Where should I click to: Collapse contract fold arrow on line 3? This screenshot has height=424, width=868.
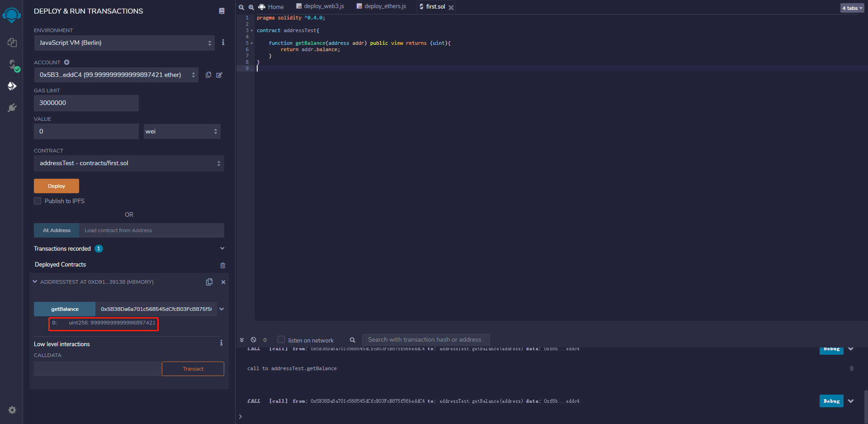click(x=252, y=31)
